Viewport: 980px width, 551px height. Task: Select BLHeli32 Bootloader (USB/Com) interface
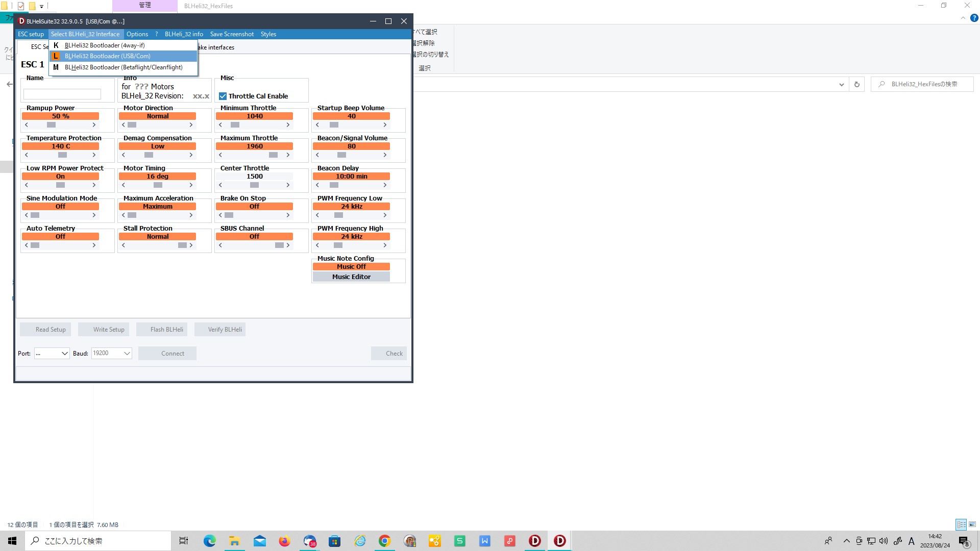(123, 56)
